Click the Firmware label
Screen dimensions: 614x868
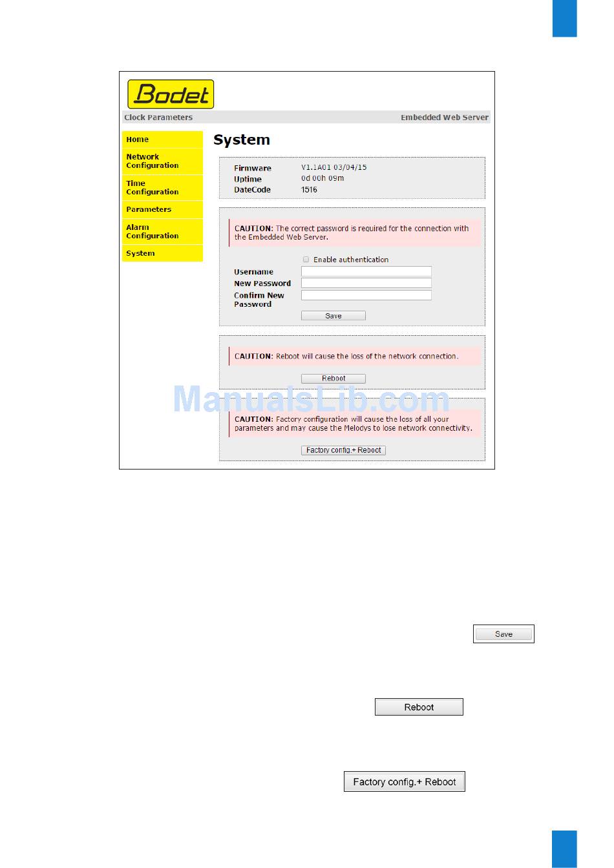pyautogui.click(x=253, y=168)
